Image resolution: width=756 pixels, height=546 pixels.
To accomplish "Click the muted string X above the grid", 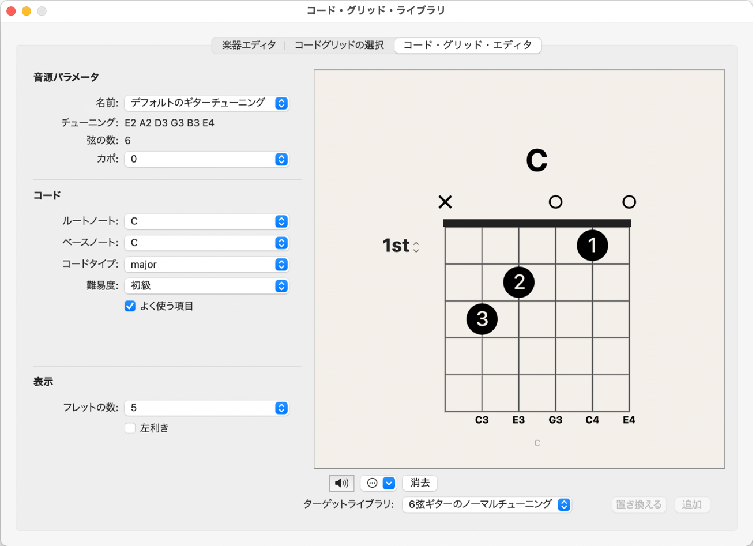I will [x=445, y=202].
